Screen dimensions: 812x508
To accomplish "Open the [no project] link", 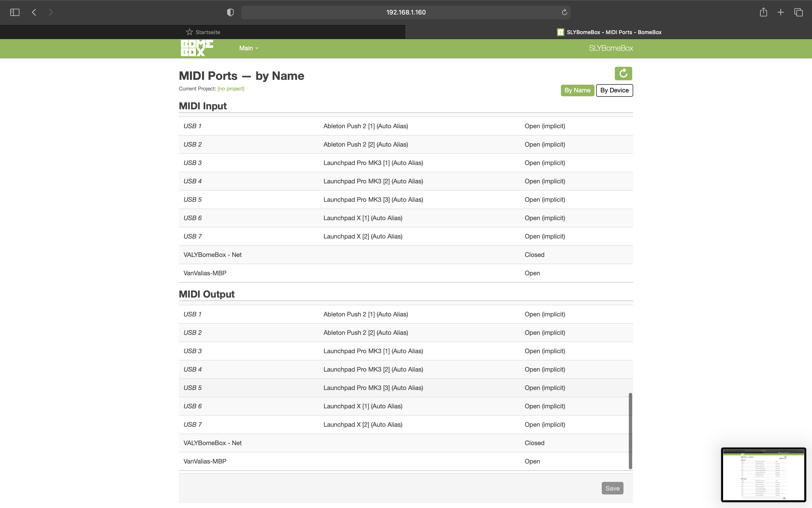I will [231, 89].
